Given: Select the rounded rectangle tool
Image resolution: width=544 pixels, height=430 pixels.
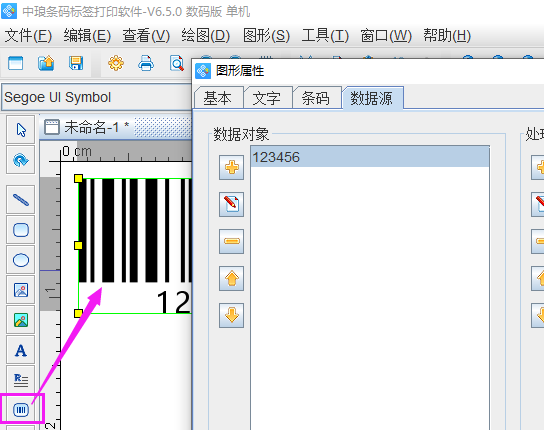Looking at the screenshot, I should [x=21, y=230].
